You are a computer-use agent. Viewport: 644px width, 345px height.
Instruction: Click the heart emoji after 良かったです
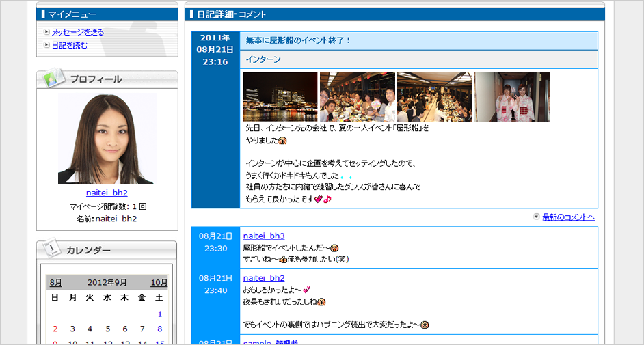point(319,199)
